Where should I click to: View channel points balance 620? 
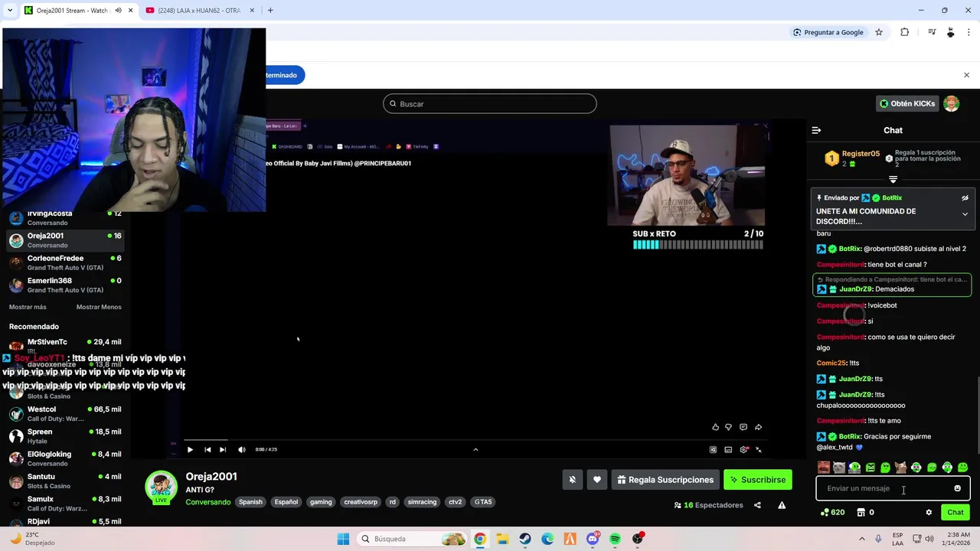832,513
